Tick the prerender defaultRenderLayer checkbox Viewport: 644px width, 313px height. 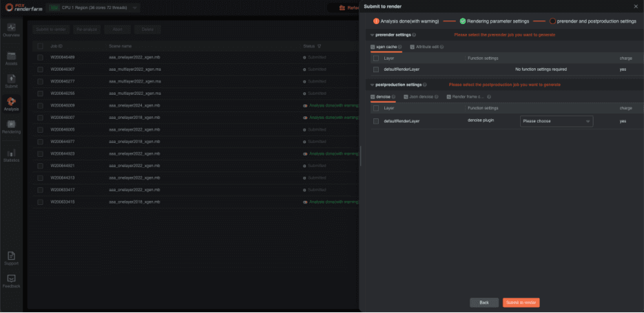click(x=376, y=69)
